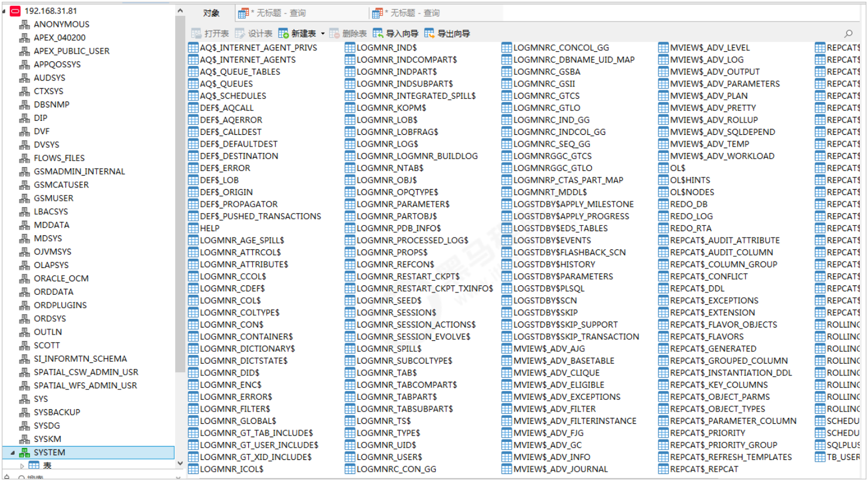Collapse the 192.168.31.81 connection node
Image resolution: width=868 pixels, height=481 pixels.
point(5,11)
